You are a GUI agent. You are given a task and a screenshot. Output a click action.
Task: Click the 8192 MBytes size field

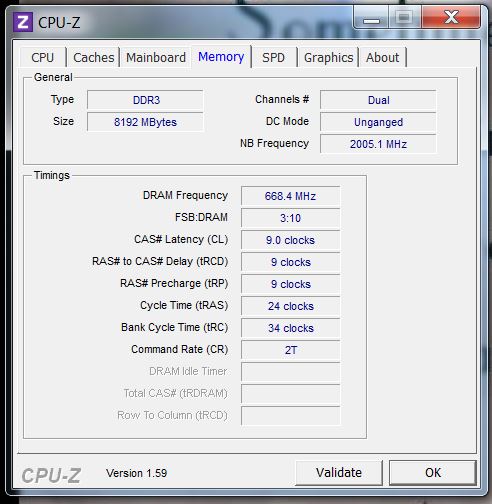tap(145, 122)
